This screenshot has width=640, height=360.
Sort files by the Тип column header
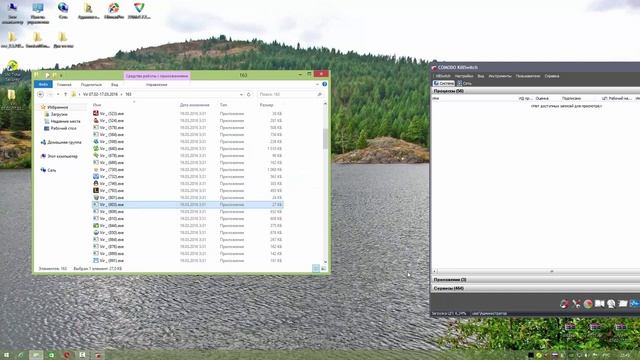point(223,105)
